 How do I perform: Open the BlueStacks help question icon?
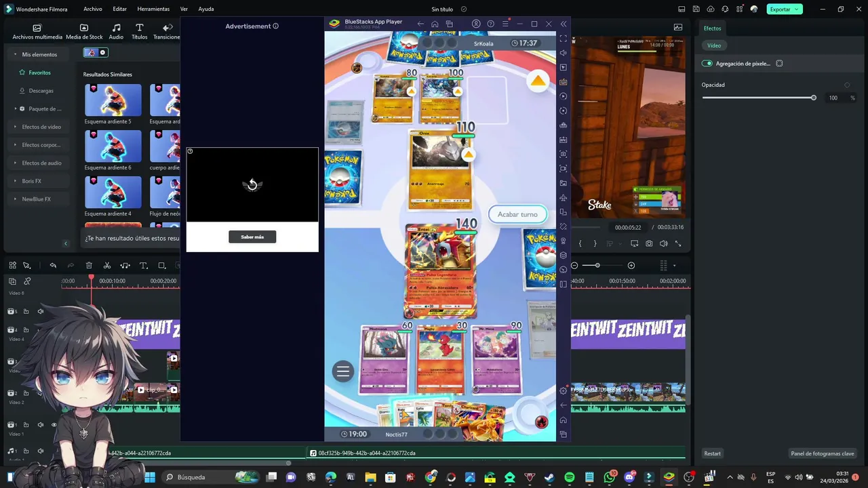tap(490, 24)
